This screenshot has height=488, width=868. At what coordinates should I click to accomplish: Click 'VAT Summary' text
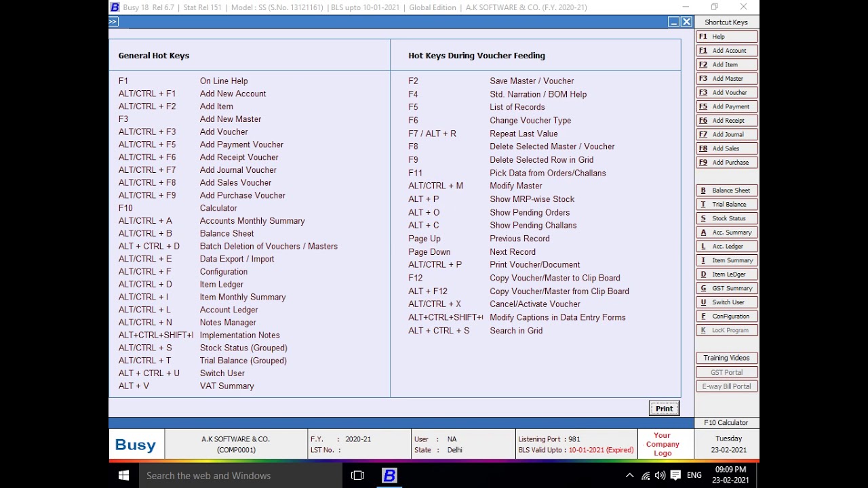click(x=226, y=386)
